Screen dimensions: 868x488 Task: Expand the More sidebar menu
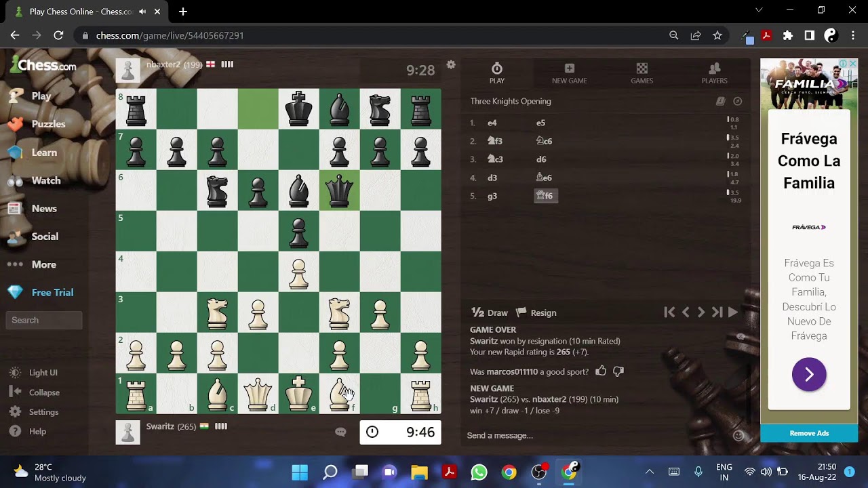tap(33, 264)
